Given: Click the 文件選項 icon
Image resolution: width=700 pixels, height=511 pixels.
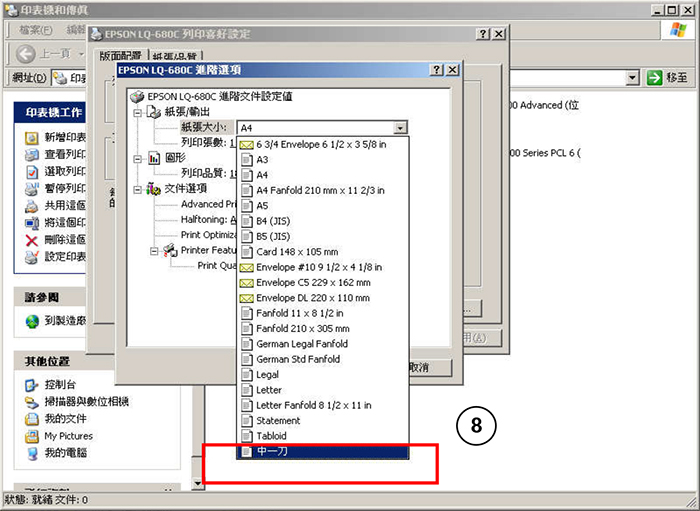Looking at the screenshot, I should [x=154, y=189].
